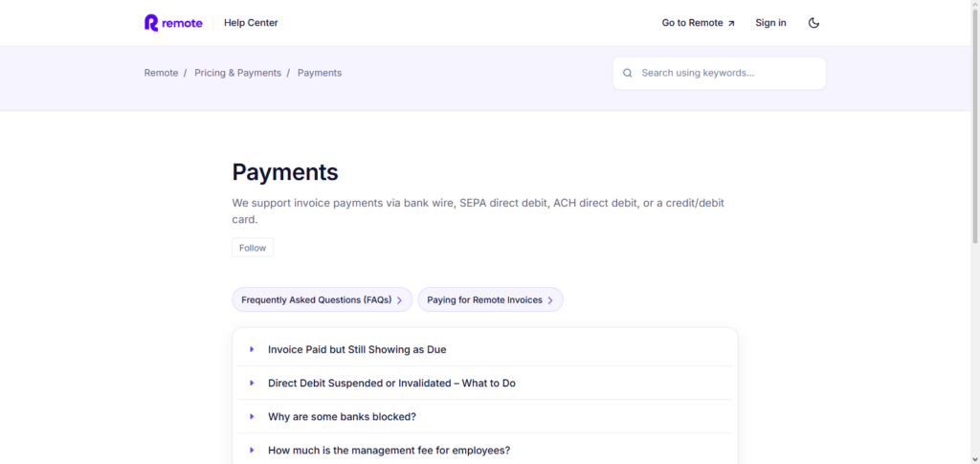
Task: Click the search magnifier icon
Action: point(628,73)
